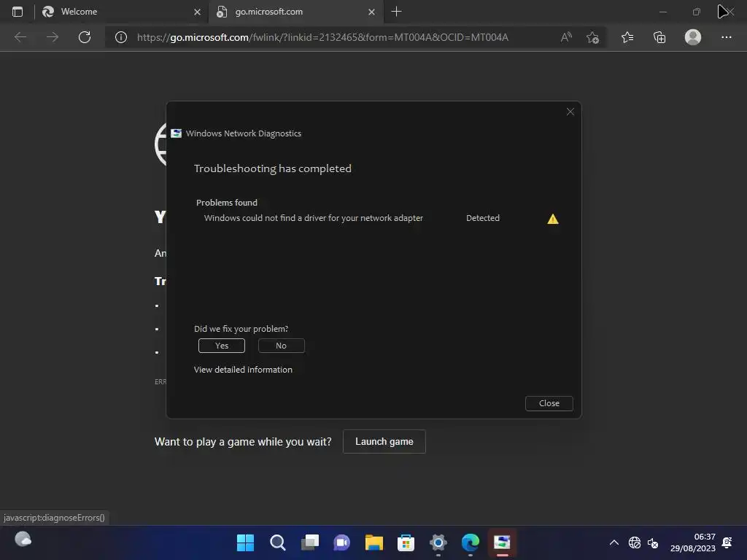Select the go.microsoft.com tab
Image resolution: width=747 pixels, height=560 pixels.
(295, 12)
